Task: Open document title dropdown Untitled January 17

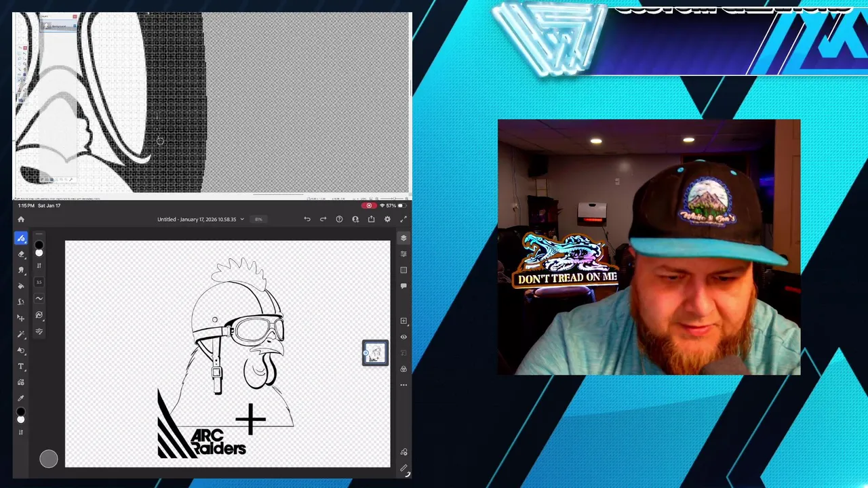Action: click(x=201, y=219)
